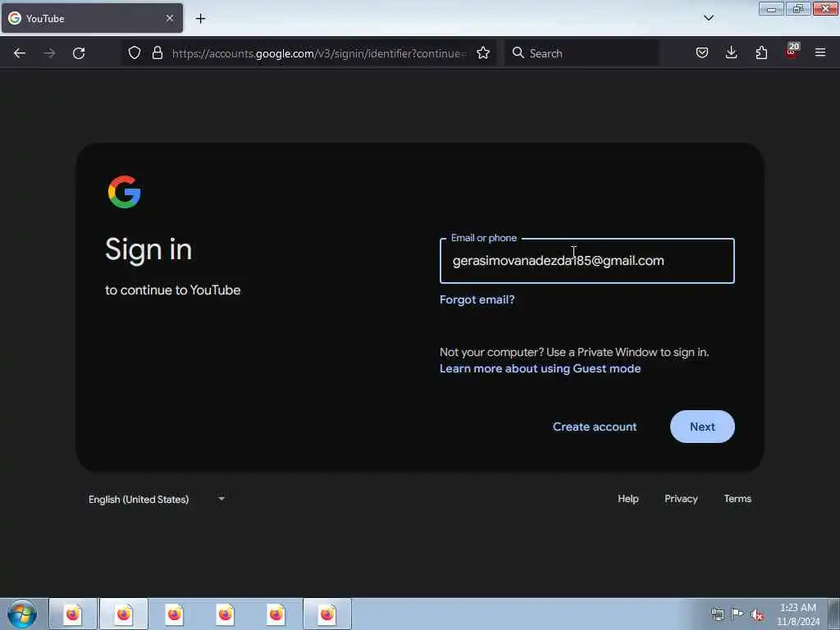Viewport: 840px width, 630px height.
Task: Click "Not your computer?" notice text
Action: pos(574,353)
